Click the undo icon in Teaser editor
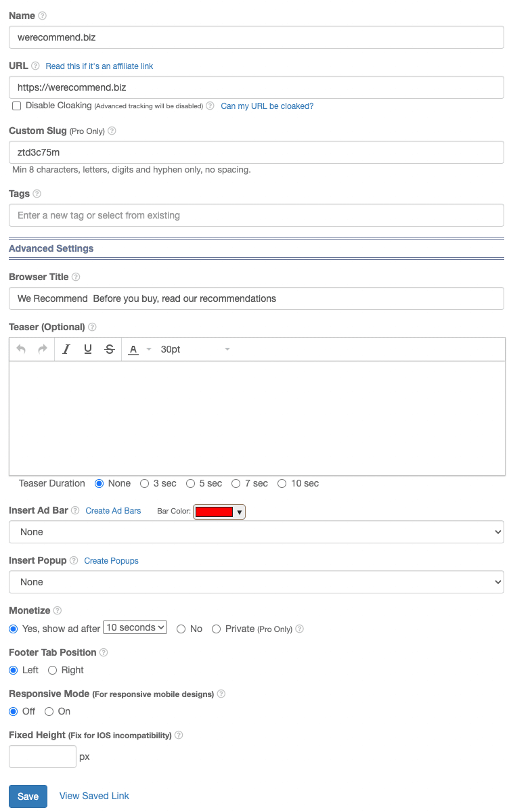 point(21,349)
